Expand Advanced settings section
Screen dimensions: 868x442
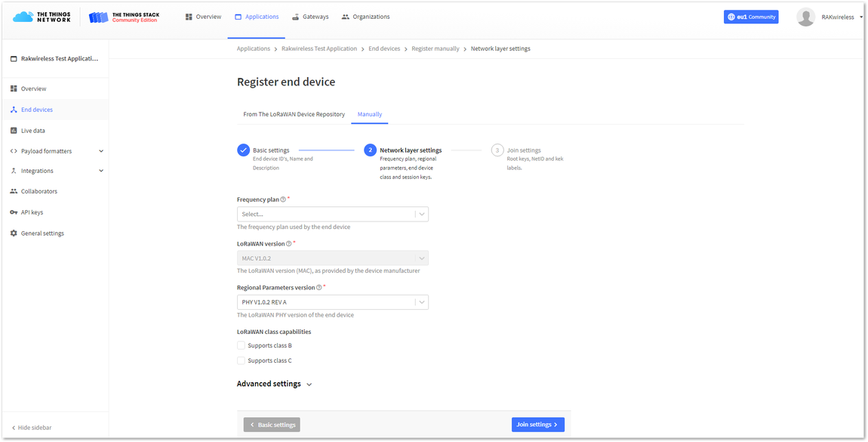coord(275,384)
